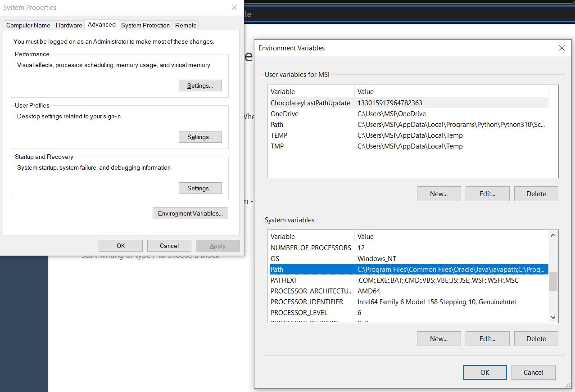Image resolution: width=575 pixels, height=392 pixels.
Task: Click Cancel in Environment Variables dialog
Action: (534, 373)
